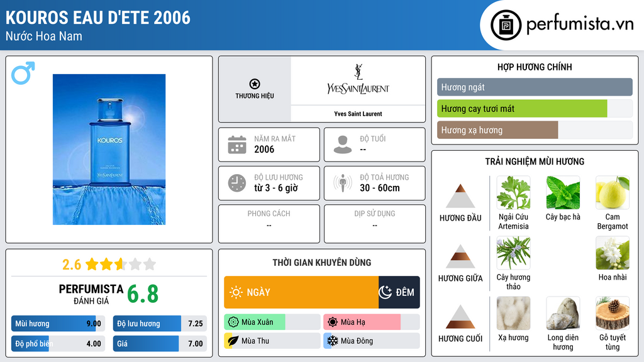
Task: Click the clock icon for longevity
Action: (236, 183)
